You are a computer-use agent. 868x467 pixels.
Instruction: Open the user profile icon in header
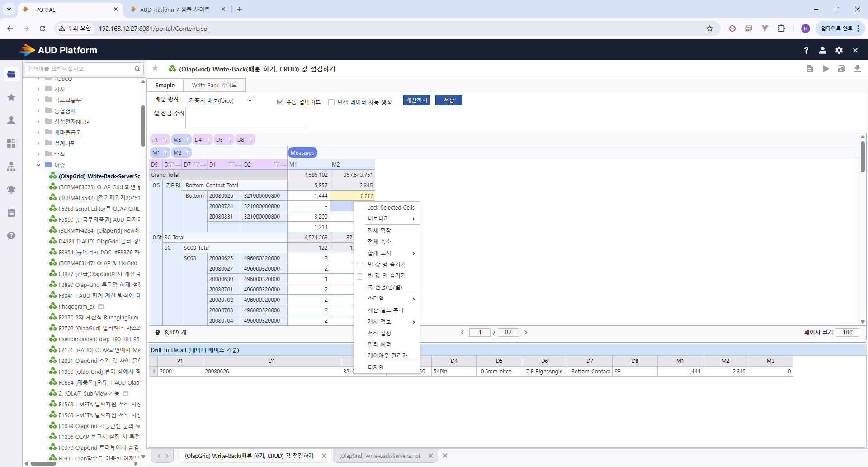coord(822,50)
